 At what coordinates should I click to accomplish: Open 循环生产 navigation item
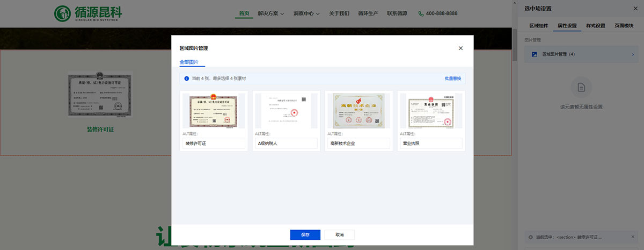[368, 13]
